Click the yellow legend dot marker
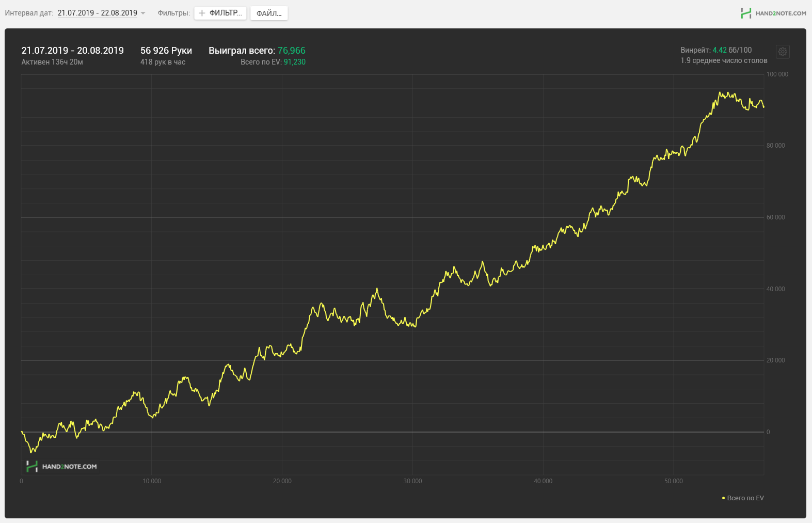 pyautogui.click(x=723, y=498)
